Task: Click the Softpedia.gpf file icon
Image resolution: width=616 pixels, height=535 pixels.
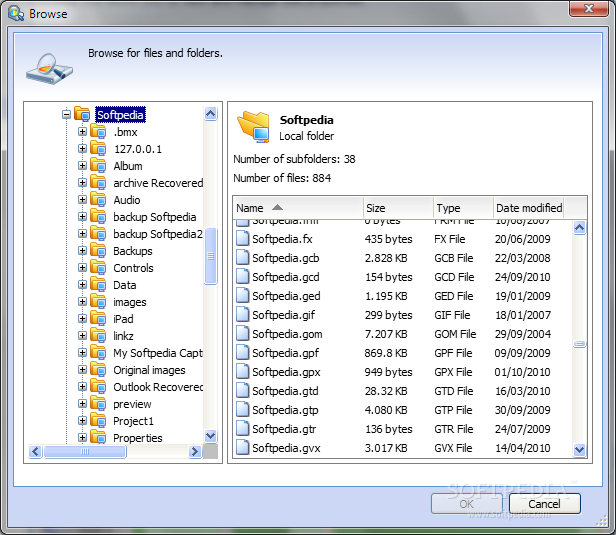Action: 243,352
